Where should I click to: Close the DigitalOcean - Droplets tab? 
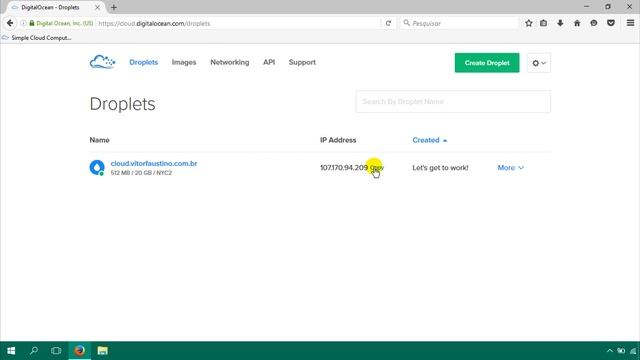(x=97, y=7)
